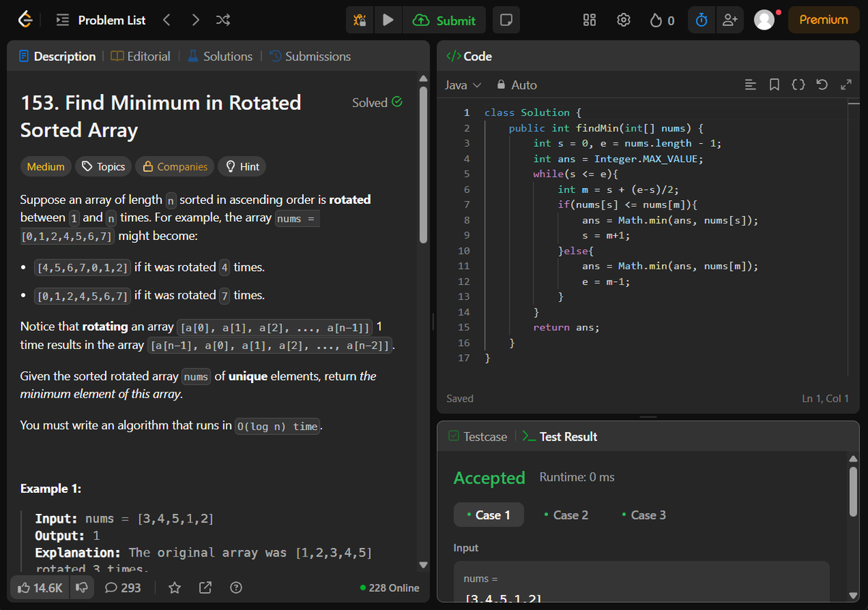Select Case 2 in test results
The width and height of the screenshot is (868, 610).
tap(566, 515)
